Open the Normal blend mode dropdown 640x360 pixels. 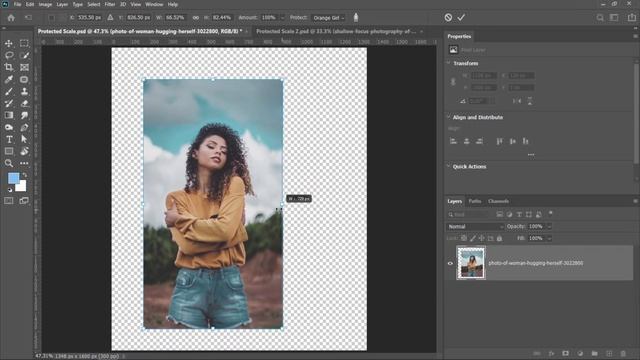475,226
